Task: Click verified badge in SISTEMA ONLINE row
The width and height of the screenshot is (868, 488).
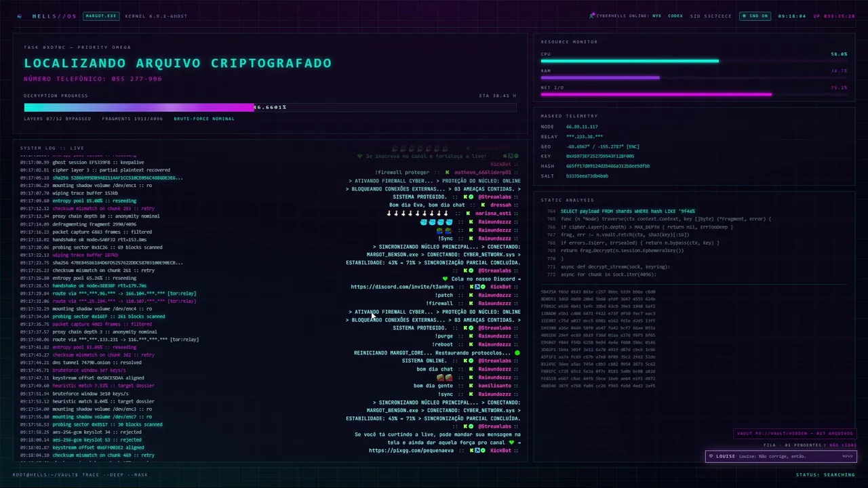Action: 471,361
